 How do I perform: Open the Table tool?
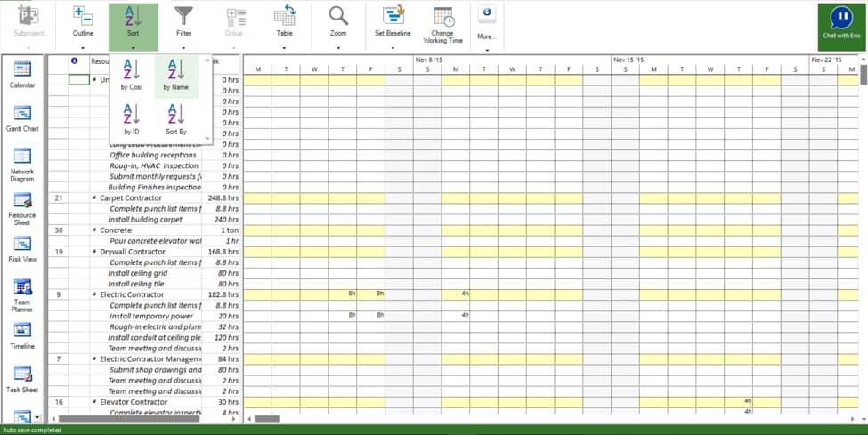point(285,21)
